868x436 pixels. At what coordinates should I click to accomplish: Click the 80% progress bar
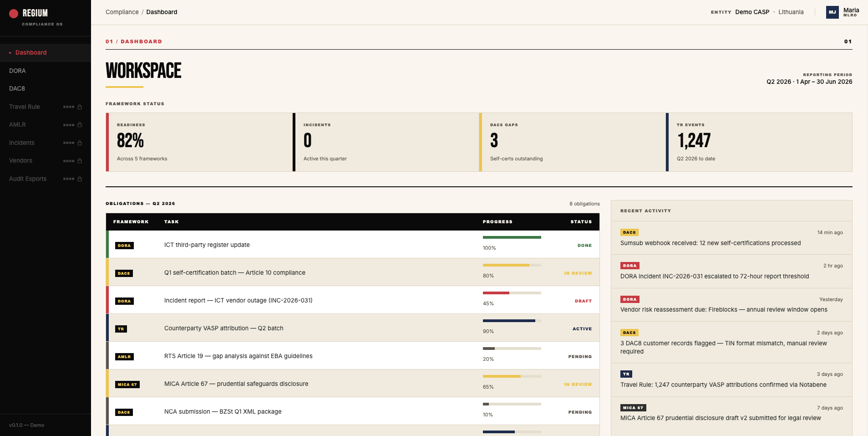pos(512,265)
